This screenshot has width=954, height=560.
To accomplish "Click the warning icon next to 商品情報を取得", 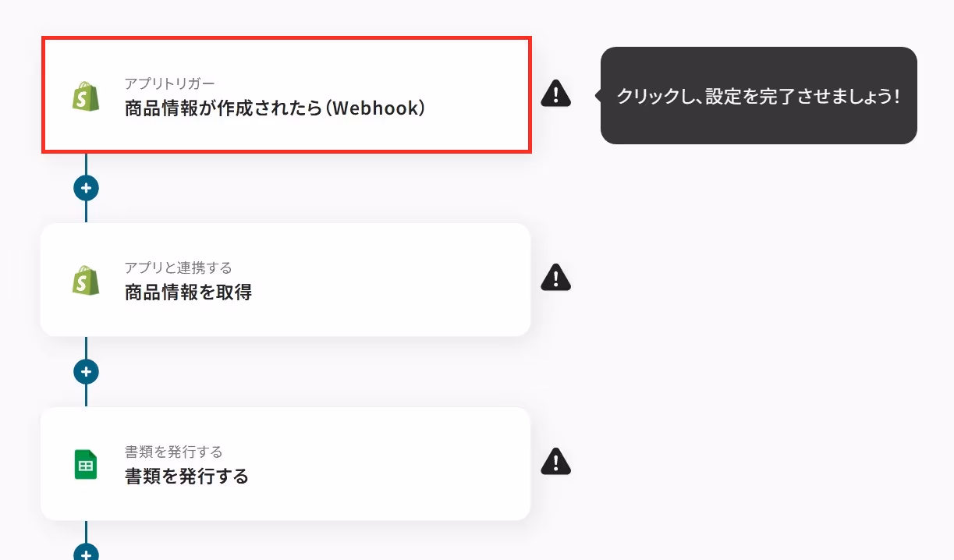I will 555,278.
